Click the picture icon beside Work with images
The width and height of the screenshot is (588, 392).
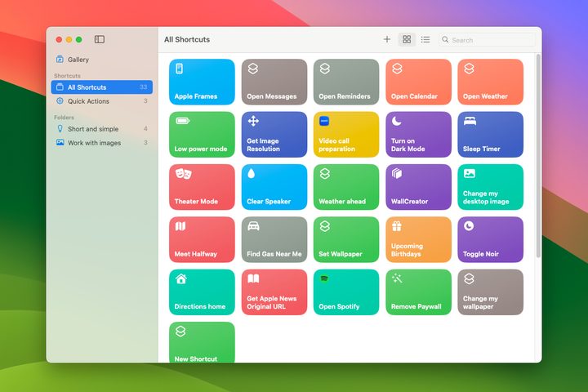(x=60, y=142)
